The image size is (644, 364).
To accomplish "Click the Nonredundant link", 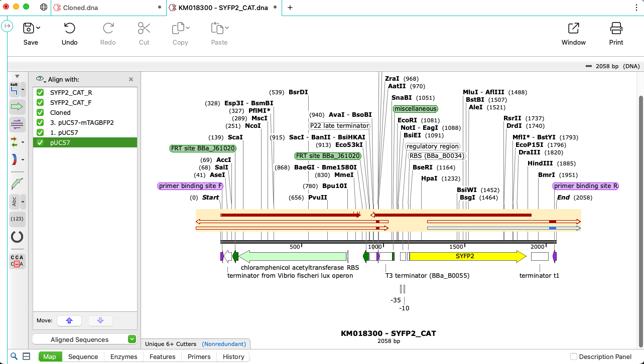I will coord(224,344).
